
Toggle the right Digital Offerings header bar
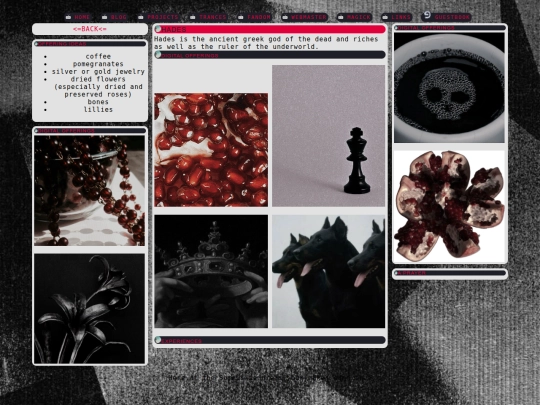point(450,28)
